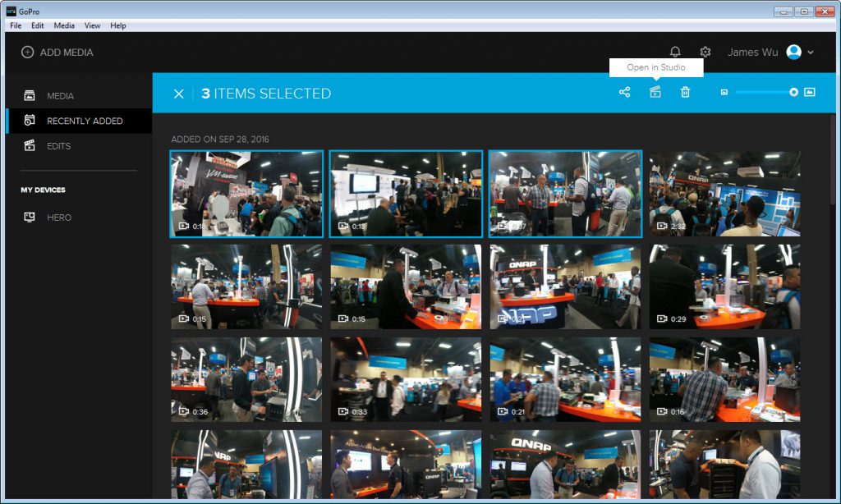Open selected items in Studio
This screenshot has width=841, height=504.
pos(655,93)
